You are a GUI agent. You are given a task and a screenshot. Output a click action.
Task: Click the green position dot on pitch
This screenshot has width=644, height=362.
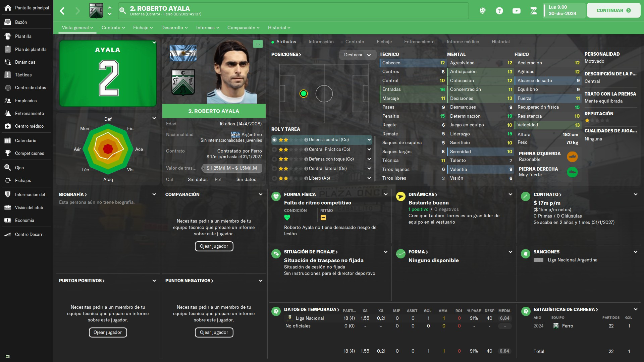[304, 94]
